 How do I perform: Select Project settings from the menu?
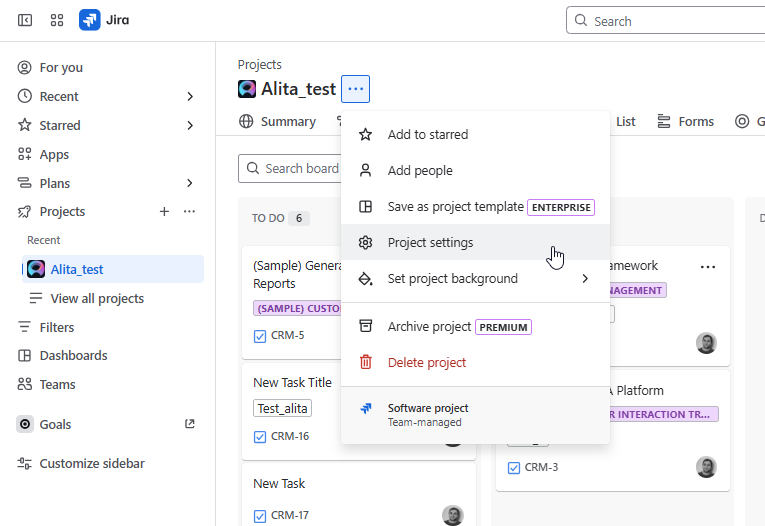[x=430, y=243]
